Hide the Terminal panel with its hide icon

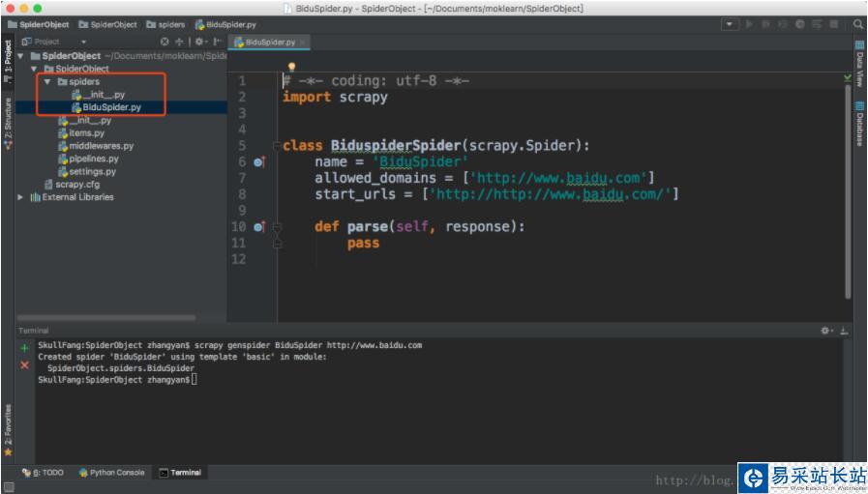coord(844,331)
